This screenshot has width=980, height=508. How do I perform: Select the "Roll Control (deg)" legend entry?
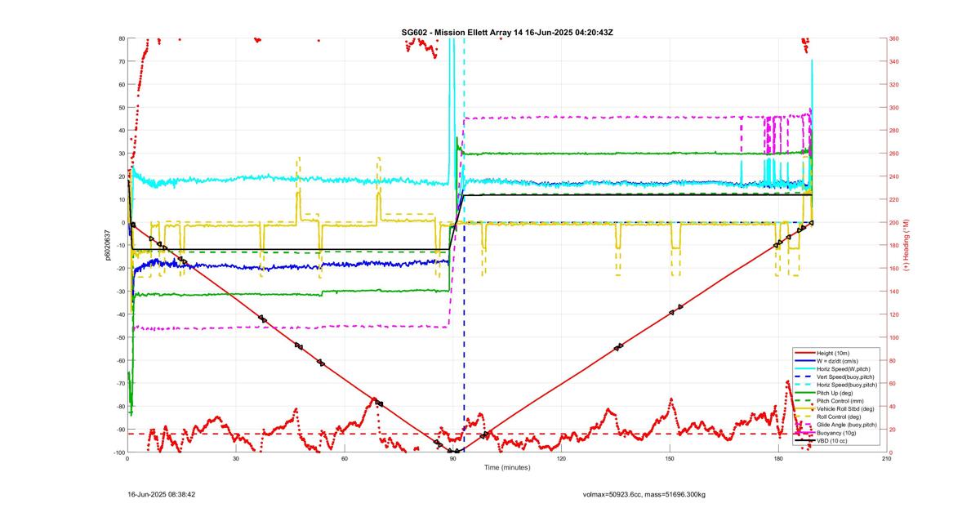[x=839, y=417]
